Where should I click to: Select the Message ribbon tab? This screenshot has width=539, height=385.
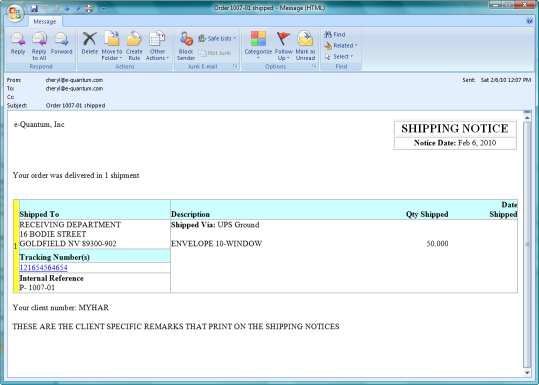[45, 21]
